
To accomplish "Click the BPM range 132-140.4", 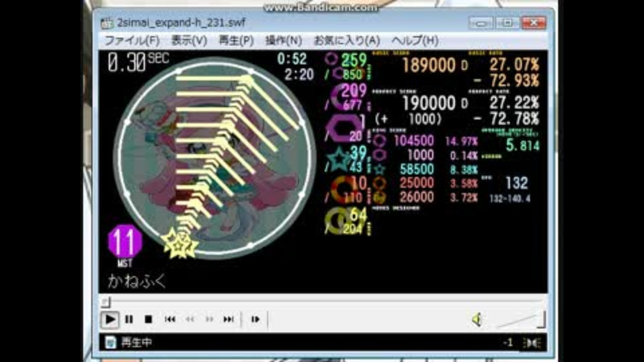I will coord(510,199).
